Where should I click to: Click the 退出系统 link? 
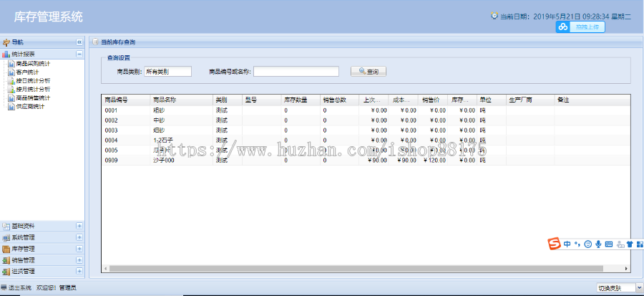pyautogui.click(x=21, y=288)
